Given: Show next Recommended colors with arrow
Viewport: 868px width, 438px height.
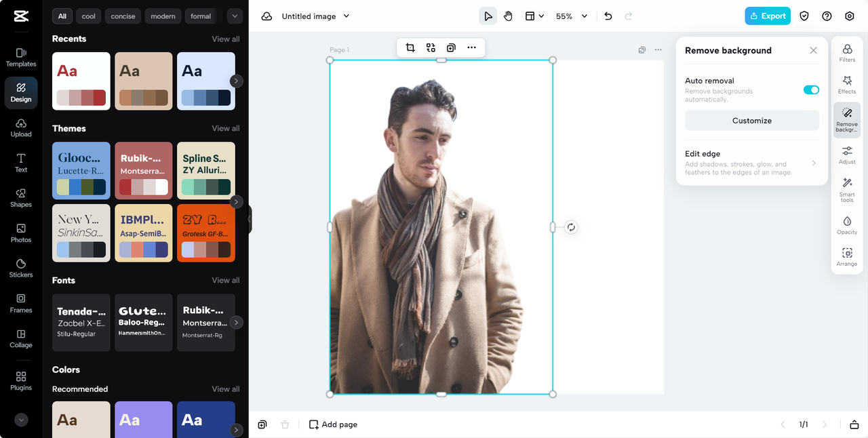Looking at the screenshot, I should coord(236,429).
